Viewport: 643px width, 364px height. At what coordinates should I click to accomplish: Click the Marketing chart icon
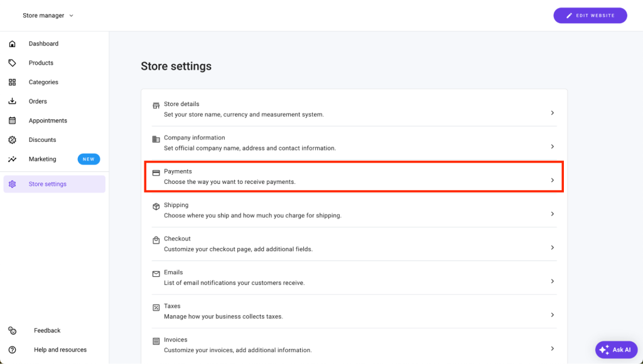point(13,159)
